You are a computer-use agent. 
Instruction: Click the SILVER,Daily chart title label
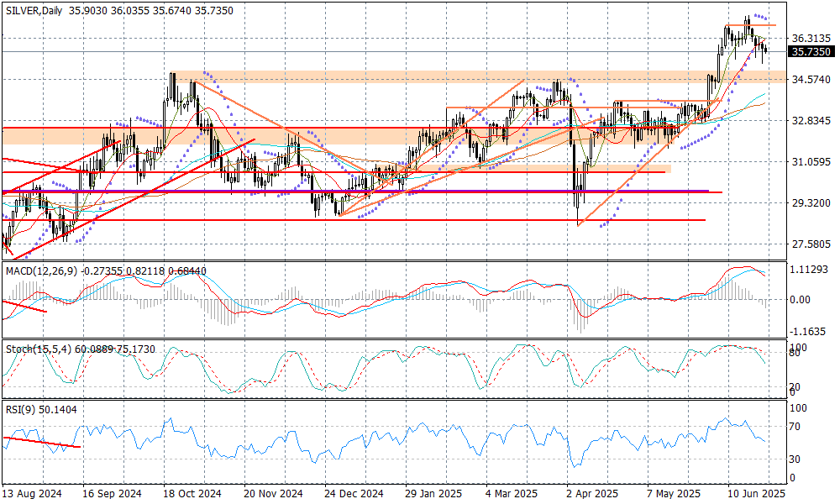34,10
